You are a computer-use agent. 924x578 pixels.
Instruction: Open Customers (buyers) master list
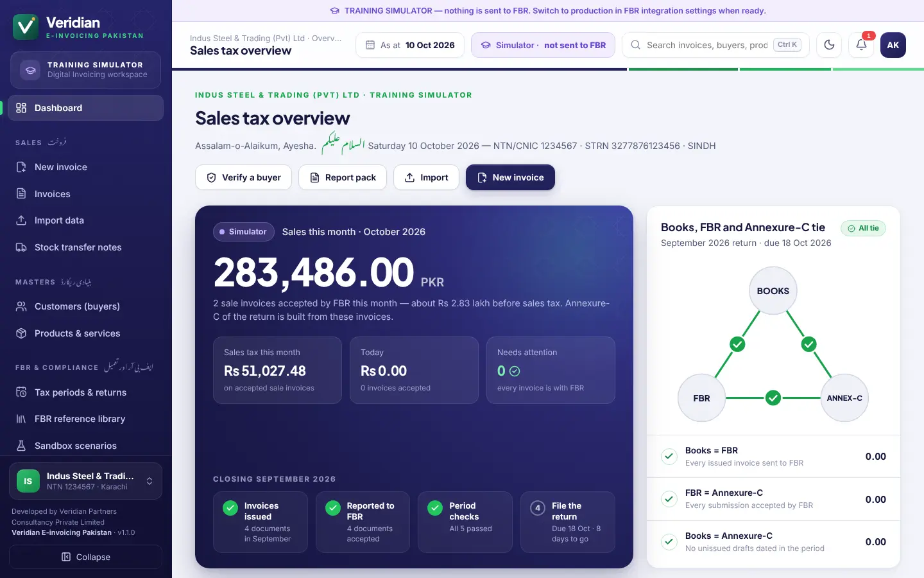coord(86,306)
